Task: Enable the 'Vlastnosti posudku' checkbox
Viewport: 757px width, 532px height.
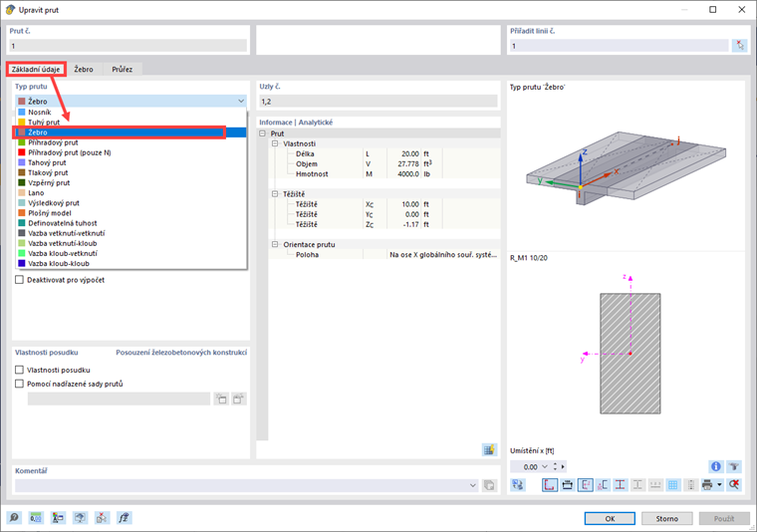Action: (x=19, y=370)
